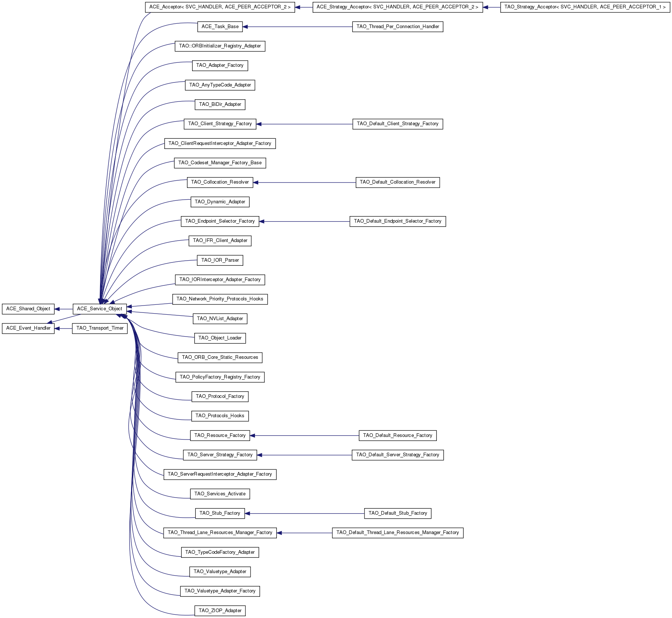Open TAO_PolicyFactory_Registry_Factory node
The width and height of the screenshot is (672, 618).
coord(220,377)
